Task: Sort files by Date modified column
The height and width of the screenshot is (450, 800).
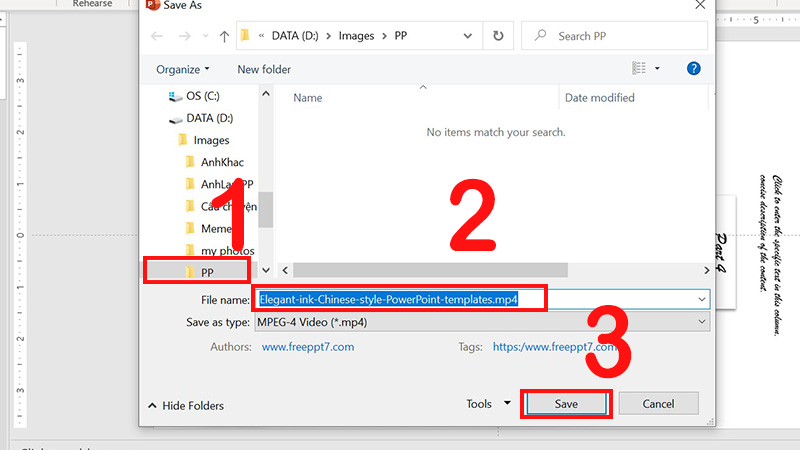Action: [599, 97]
